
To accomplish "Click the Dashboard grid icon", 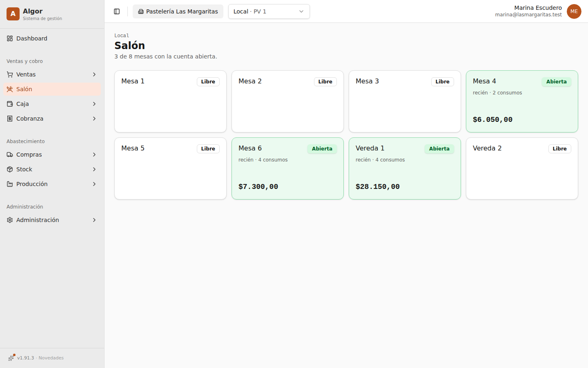I will (x=10, y=38).
